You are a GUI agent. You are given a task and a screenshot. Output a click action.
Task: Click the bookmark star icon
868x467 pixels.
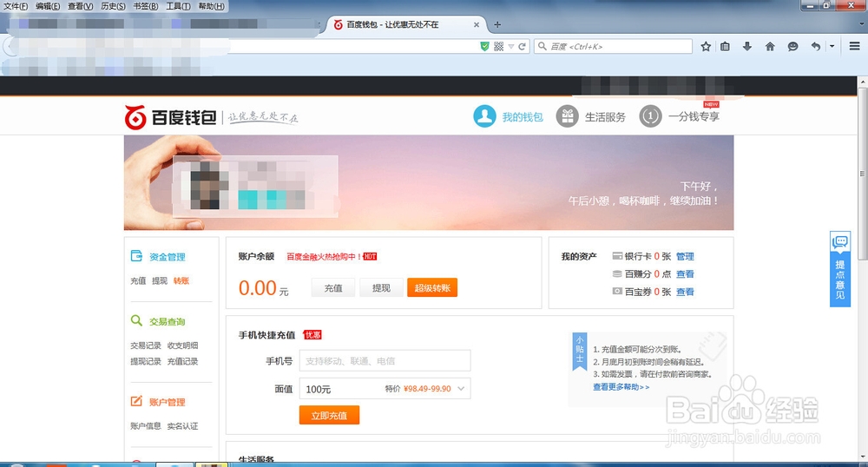coord(705,47)
